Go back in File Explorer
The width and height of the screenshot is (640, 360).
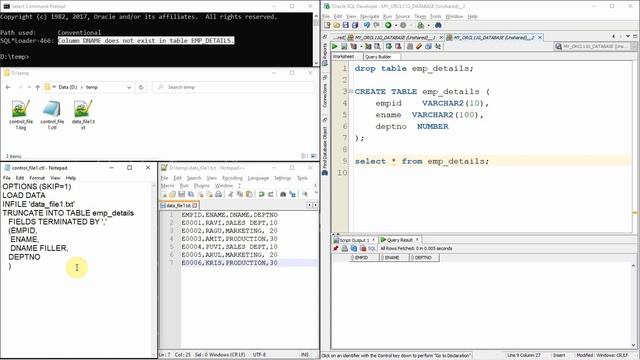8,87
